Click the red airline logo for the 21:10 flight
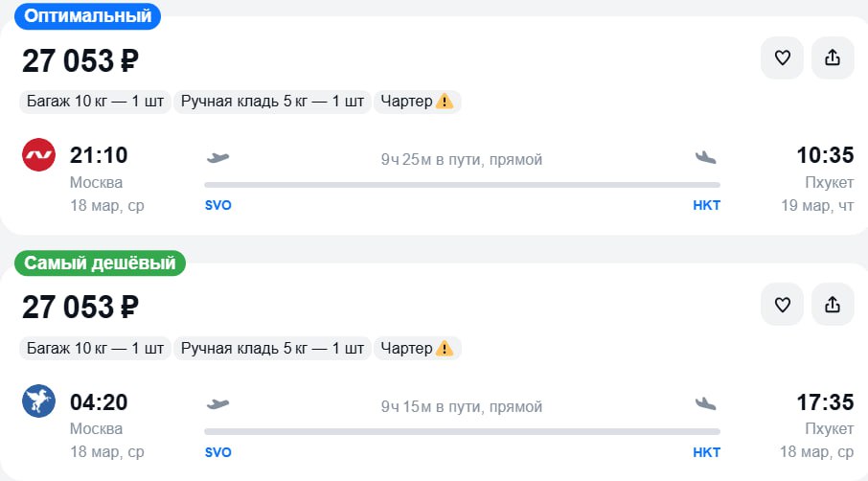The height and width of the screenshot is (481, 868). coord(39,155)
